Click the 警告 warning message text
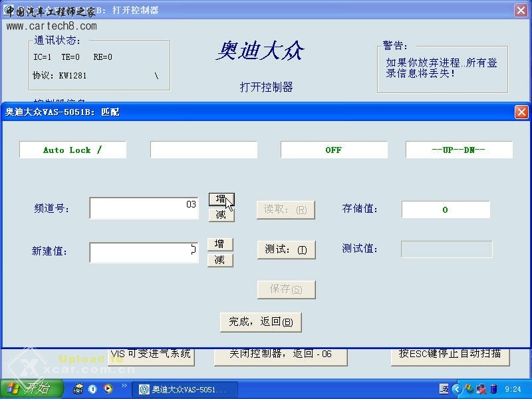Image resolution: width=532 pixels, height=399 pixels. (442, 68)
